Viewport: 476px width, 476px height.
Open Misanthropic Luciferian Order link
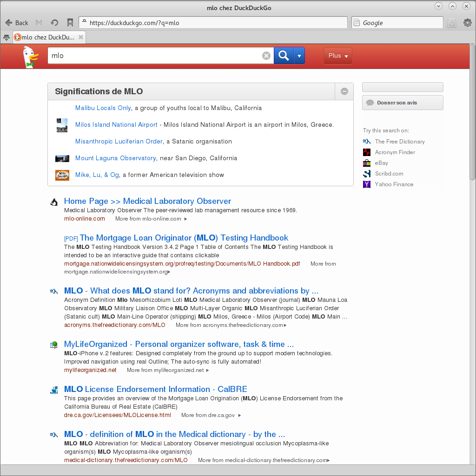(x=119, y=142)
